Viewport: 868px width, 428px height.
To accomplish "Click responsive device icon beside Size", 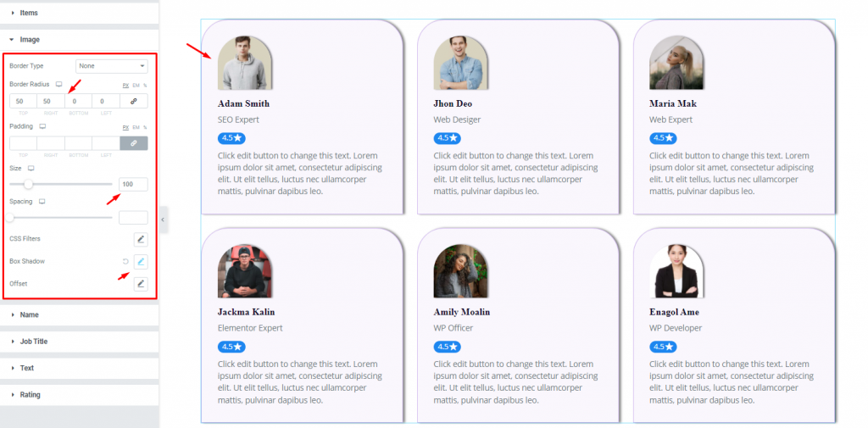I will pyautogui.click(x=31, y=168).
